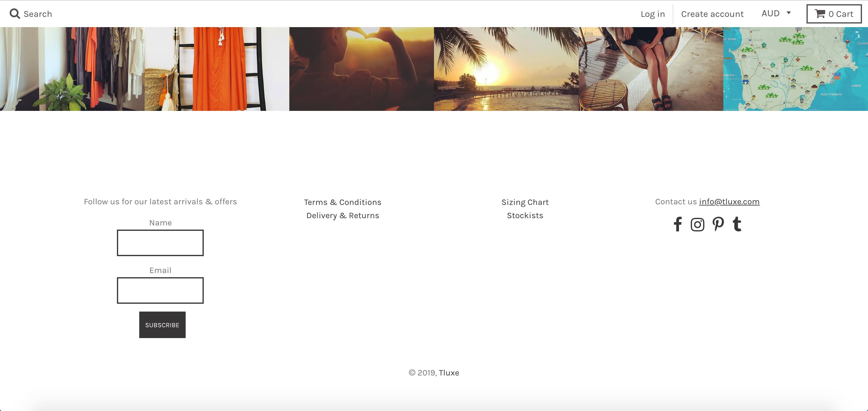This screenshot has height=411, width=868.
Task: Click 'Follow us for our latest arrivals & offers' text
Action: pyautogui.click(x=160, y=202)
